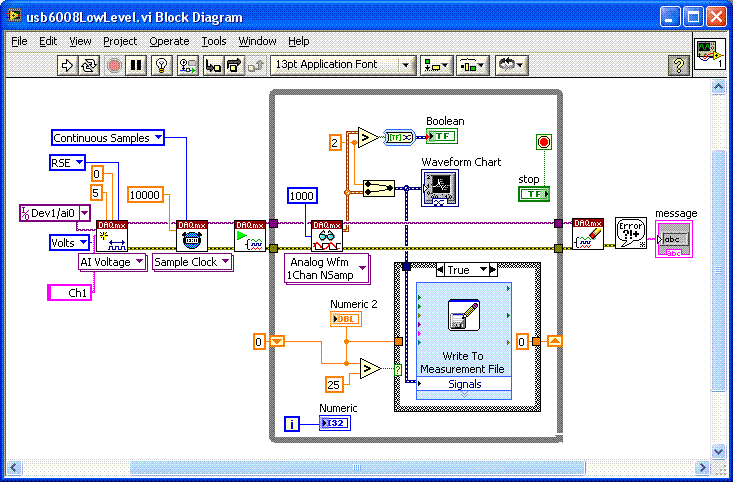Select the lower greater-than comparison node

[x=371, y=369]
